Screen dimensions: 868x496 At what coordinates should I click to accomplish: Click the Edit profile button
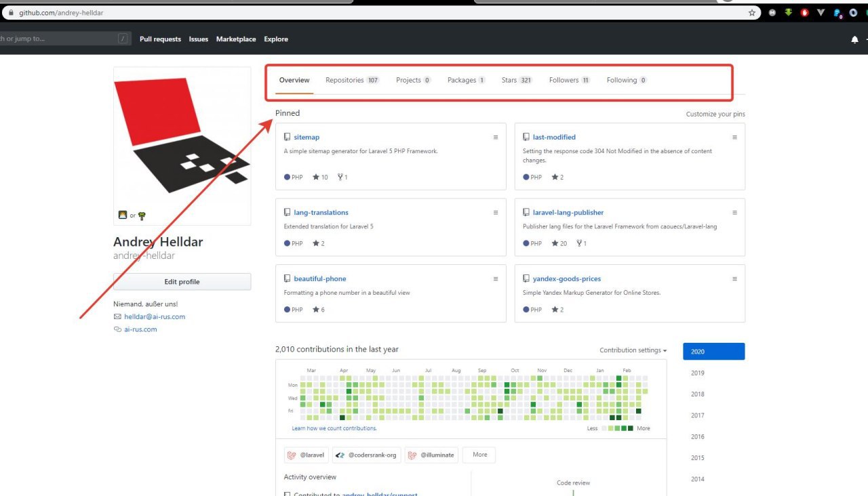[x=182, y=282]
